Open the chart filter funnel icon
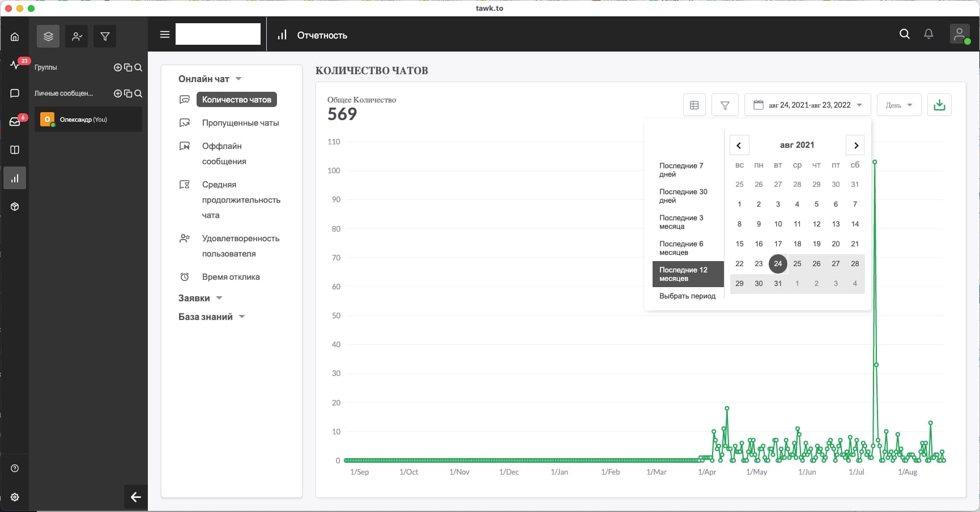This screenshot has height=512, width=980. [725, 105]
